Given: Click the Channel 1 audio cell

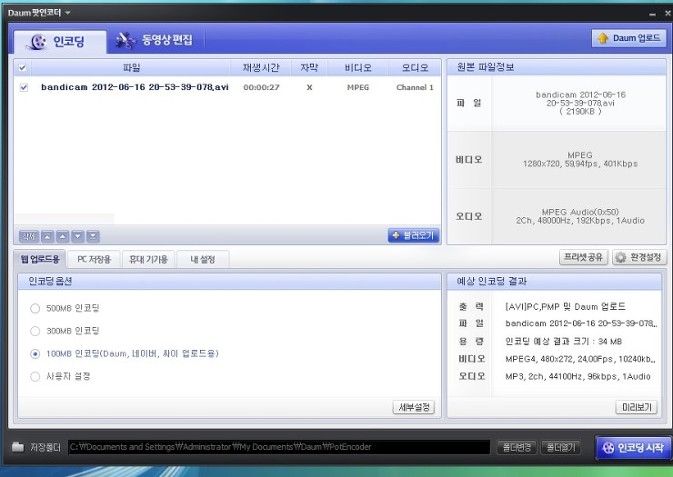Looking at the screenshot, I should coord(415,87).
